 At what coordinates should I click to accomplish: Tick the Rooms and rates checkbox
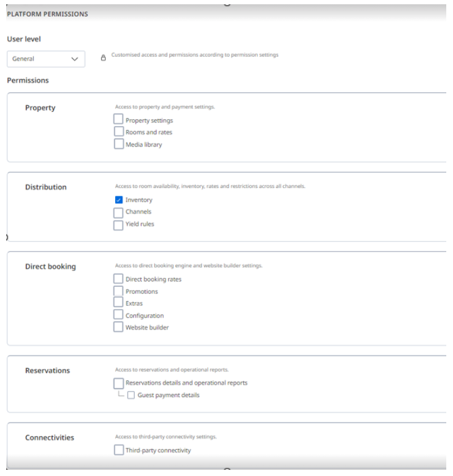pyautogui.click(x=119, y=132)
